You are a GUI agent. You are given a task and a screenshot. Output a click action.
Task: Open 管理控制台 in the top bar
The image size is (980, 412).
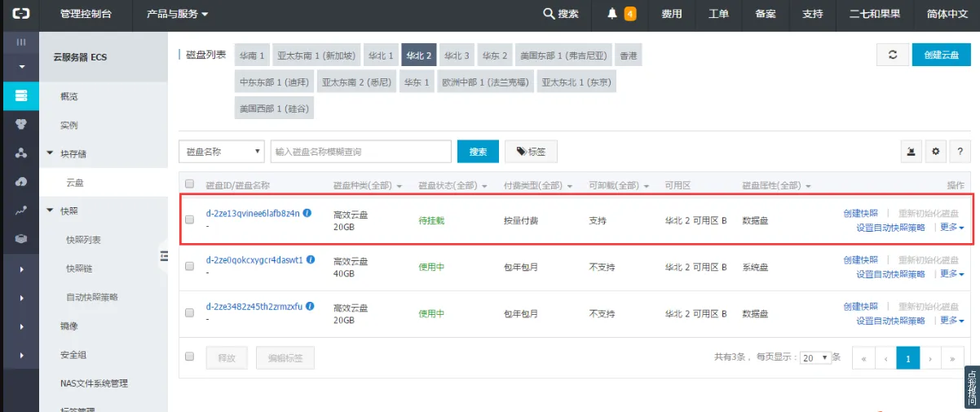(86, 14)
